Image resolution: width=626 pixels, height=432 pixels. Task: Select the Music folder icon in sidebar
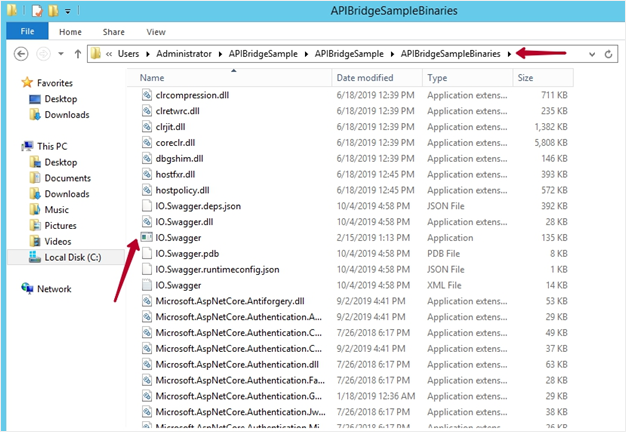pos(36,210)
